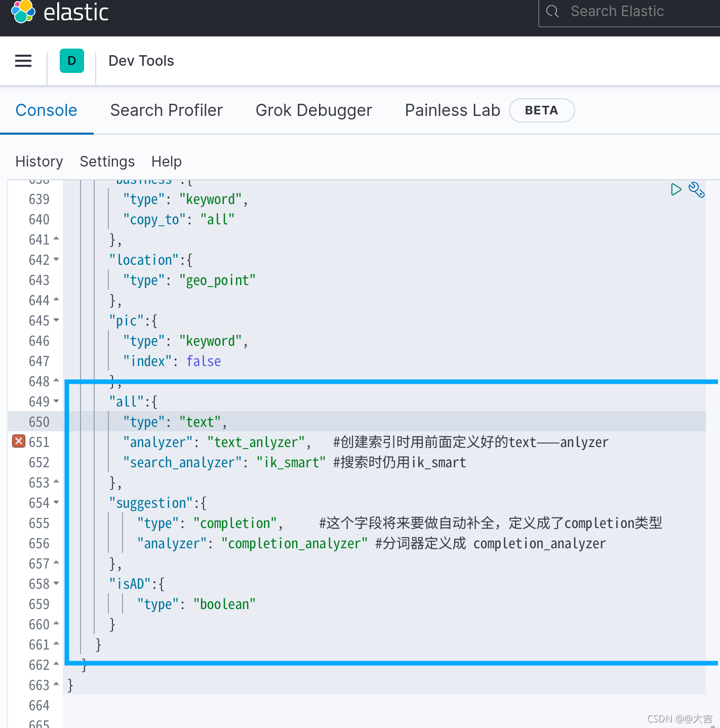The image size is (720, 728).
Task: Switch to the Console tab
Action: [x=47, y=110]
